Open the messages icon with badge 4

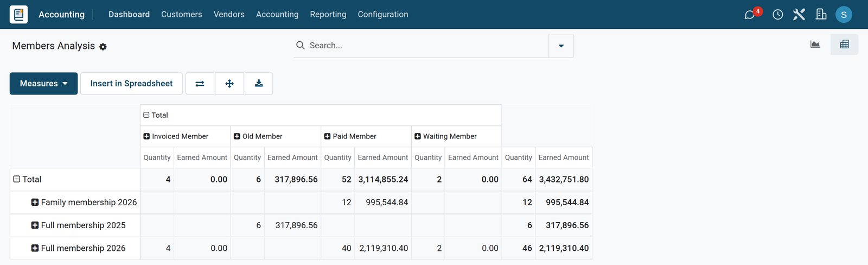pyautogui.click(x=752, y=14)
